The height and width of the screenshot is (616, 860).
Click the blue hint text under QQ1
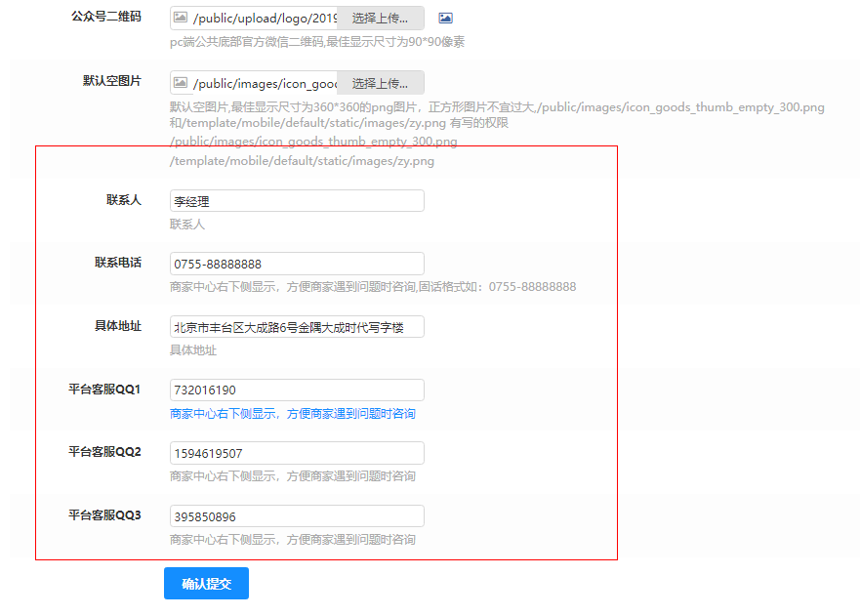292,414
